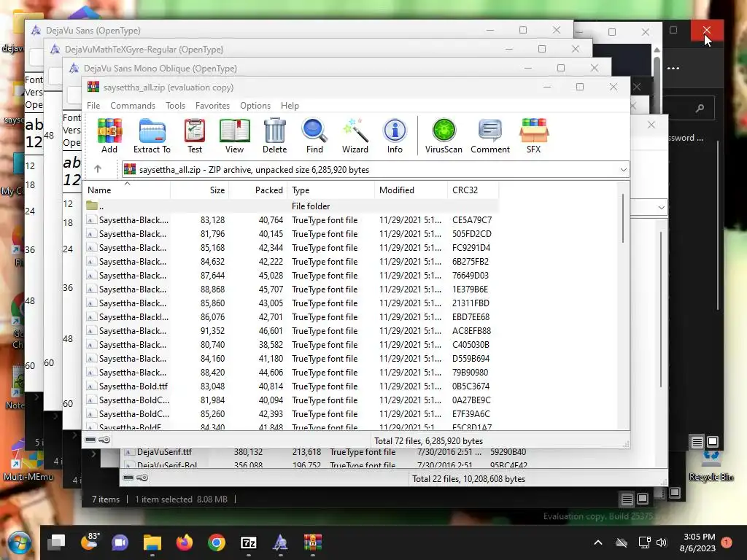Switch to WinRAR on the taskbar

312,542
